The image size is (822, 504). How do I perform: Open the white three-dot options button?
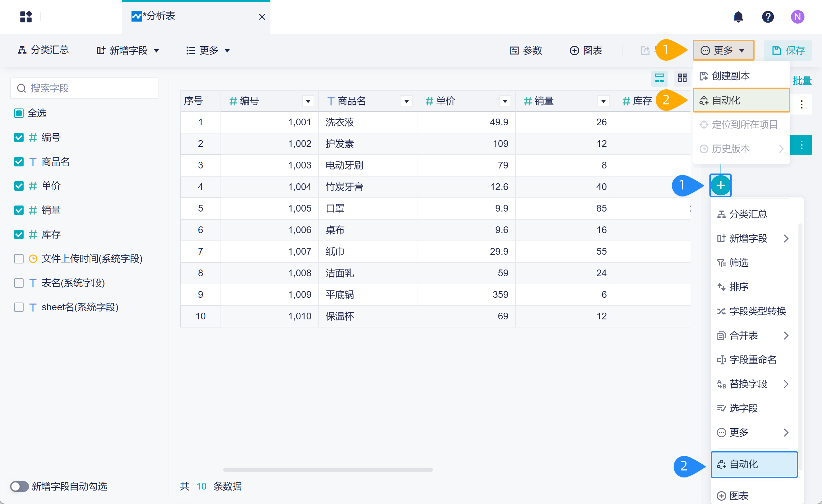pos(801,104)
